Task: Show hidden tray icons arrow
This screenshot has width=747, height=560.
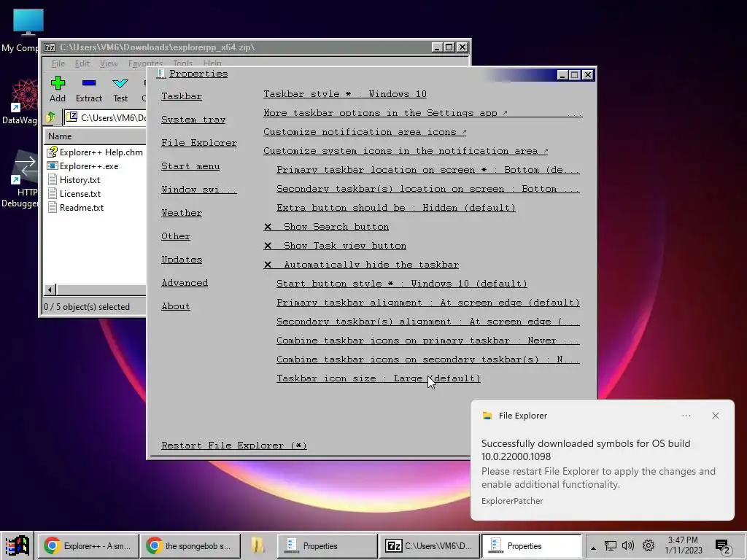Action: coord(593,548)
